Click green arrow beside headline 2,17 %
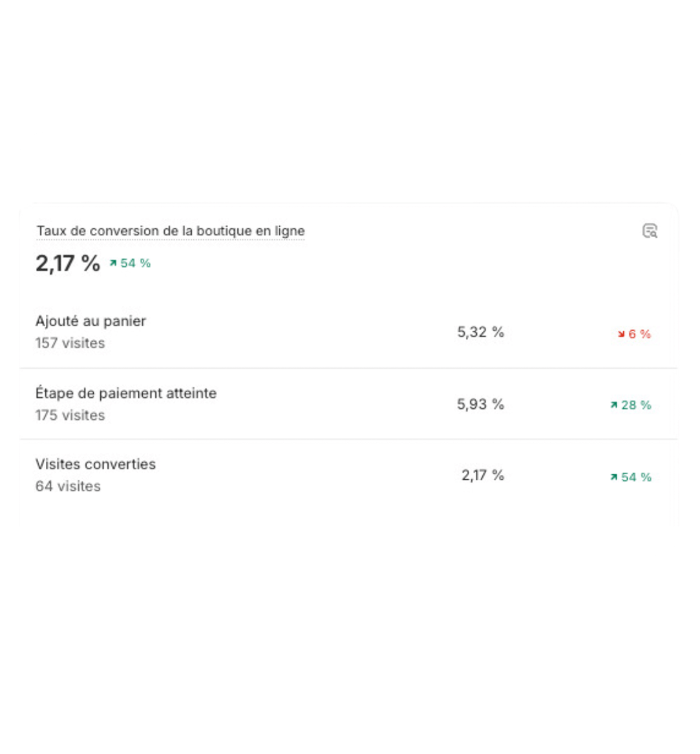 tap(113, 263)
